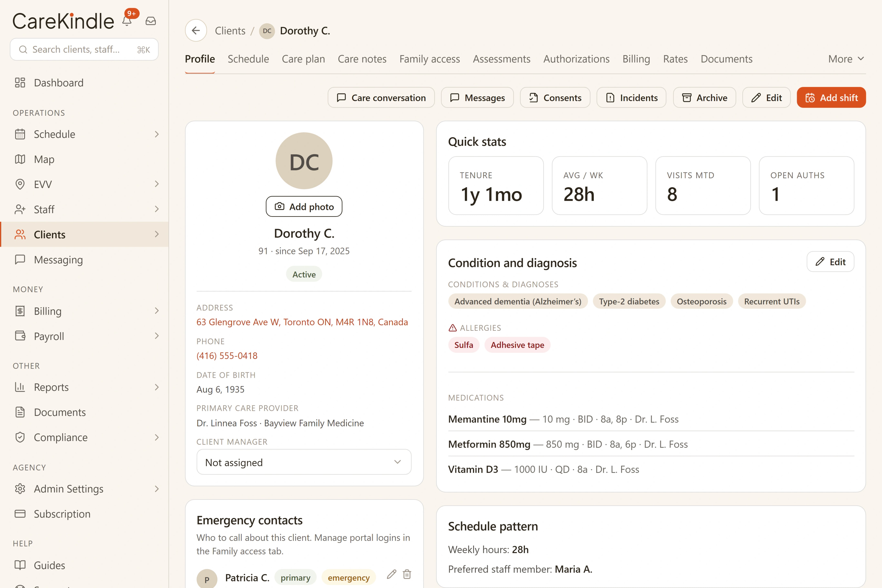Go back with the arrow button

pos(196,30)
